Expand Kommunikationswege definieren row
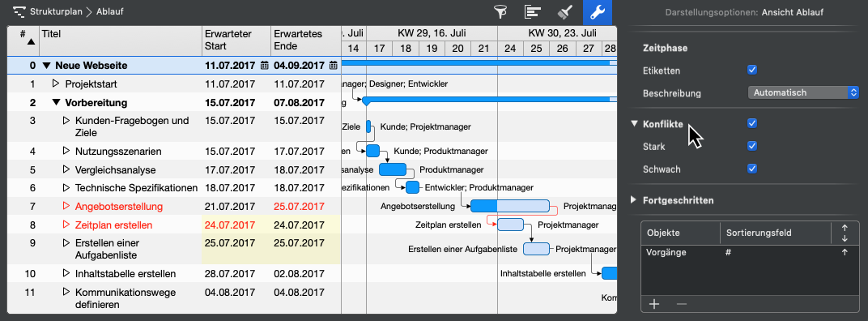The width and height of the screenshot is (868, 321). point(66,292)
